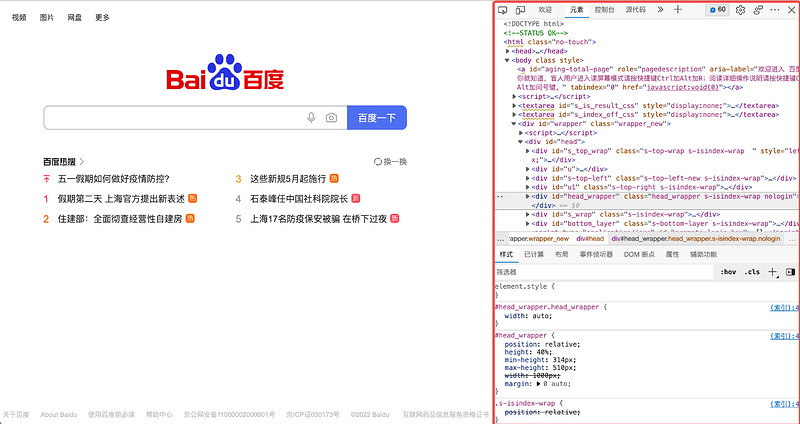Close the DevTools panel with the X icon
This screenshot has height=424, width=800.
[791, 10]
